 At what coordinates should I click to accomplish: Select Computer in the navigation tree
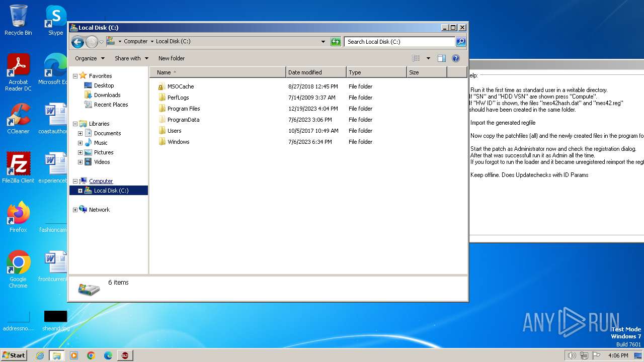[x=101, y=181]
